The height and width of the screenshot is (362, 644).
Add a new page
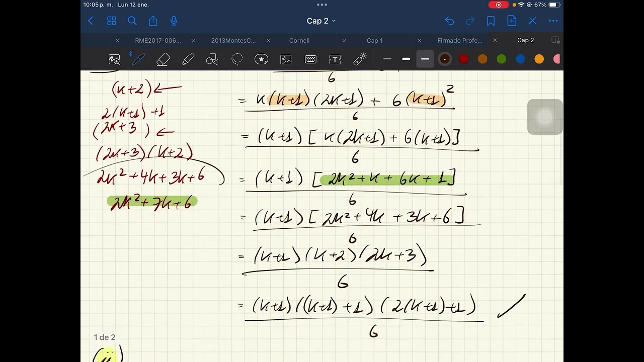pyautogui.click(x=512, y=21)
